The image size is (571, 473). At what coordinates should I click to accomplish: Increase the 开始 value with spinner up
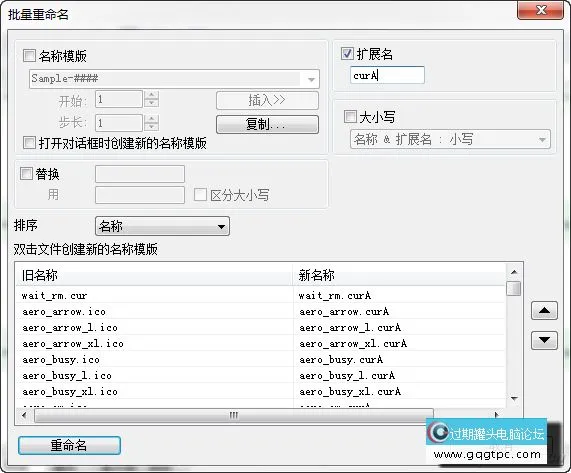tap(151, 95)
